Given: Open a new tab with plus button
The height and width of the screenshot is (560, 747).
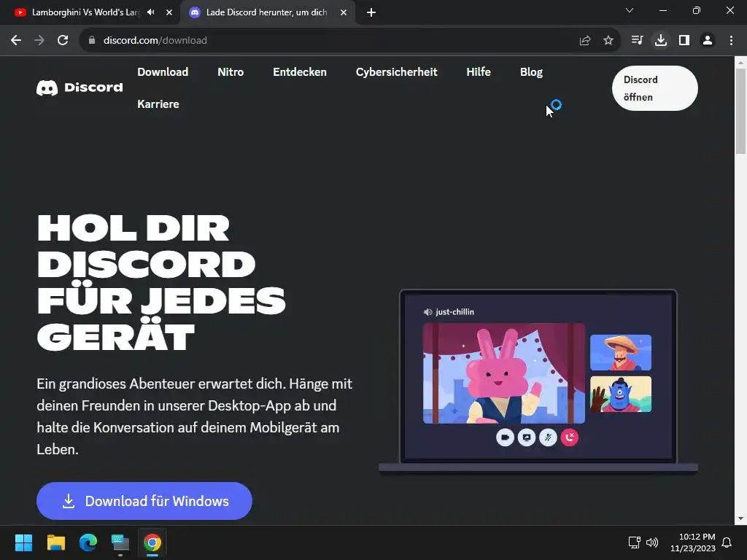Looking at the screenshot, I should (x=371, y=12).
